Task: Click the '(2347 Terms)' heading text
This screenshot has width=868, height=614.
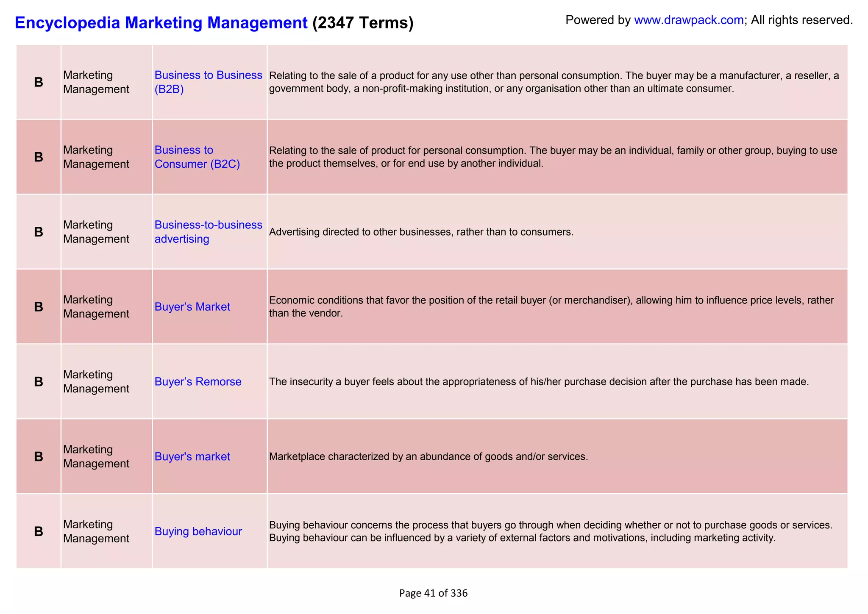Action: [363, 22]
